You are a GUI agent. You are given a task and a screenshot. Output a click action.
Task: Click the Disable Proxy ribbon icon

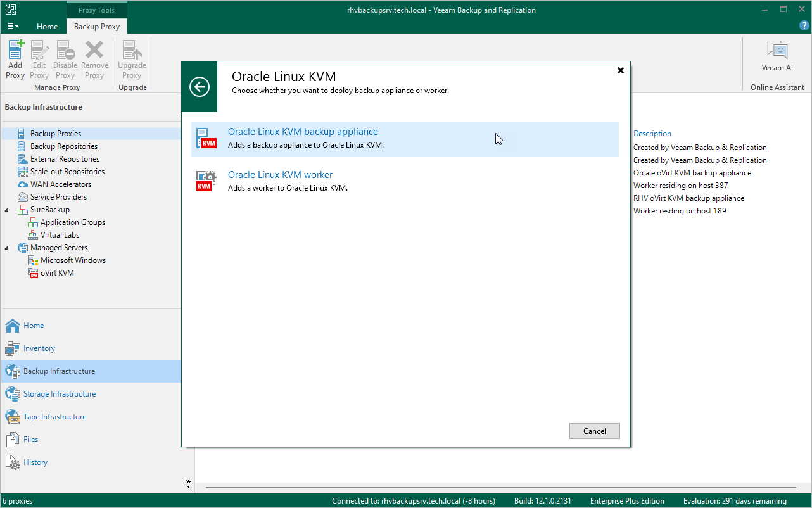point(65,60)
